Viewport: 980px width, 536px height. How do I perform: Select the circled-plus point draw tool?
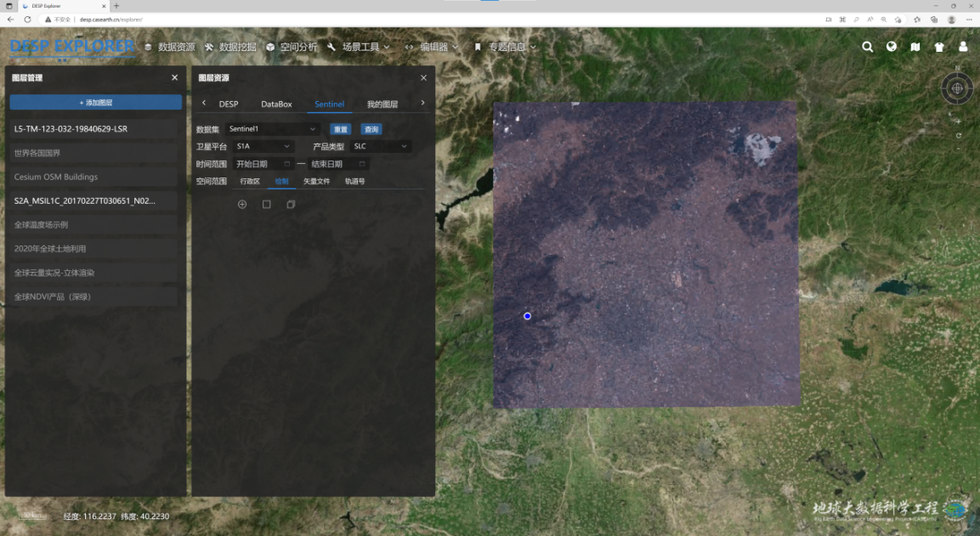tap(242, 205)
